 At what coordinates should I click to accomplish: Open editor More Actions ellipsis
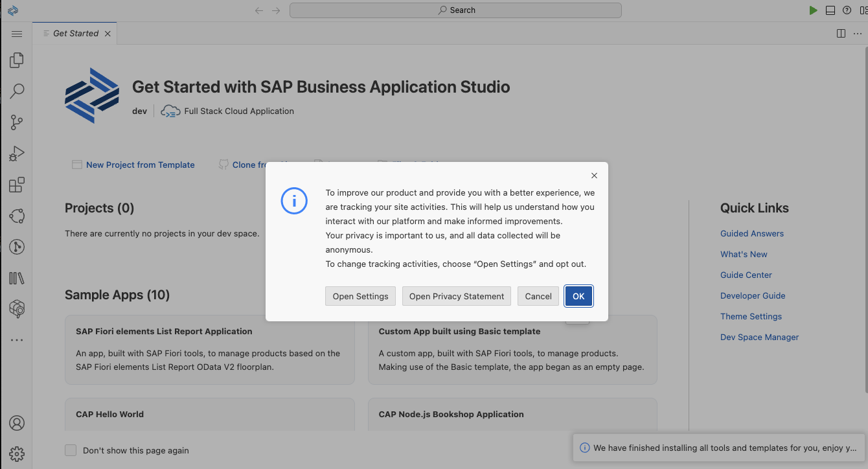click(x=858, y=34)
